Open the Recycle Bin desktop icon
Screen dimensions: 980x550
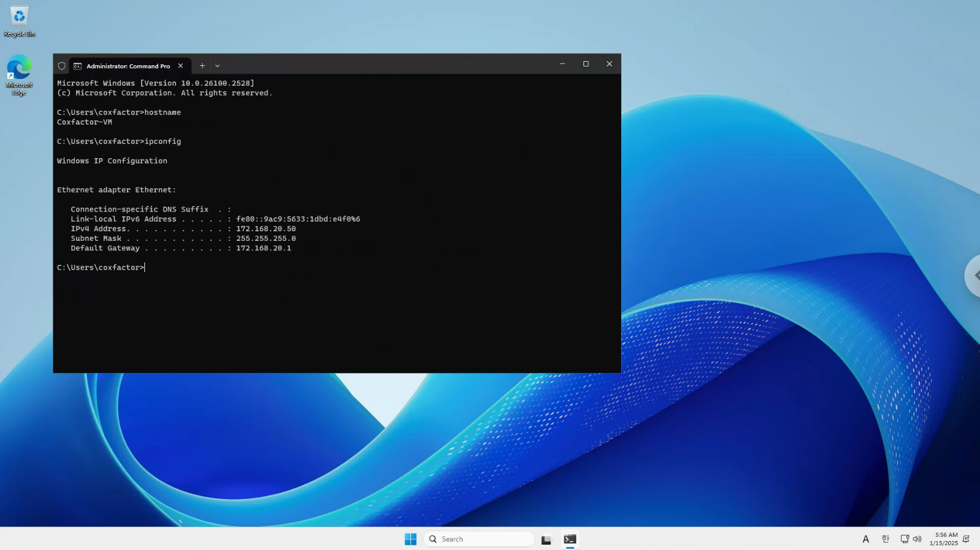coord(19,22)
